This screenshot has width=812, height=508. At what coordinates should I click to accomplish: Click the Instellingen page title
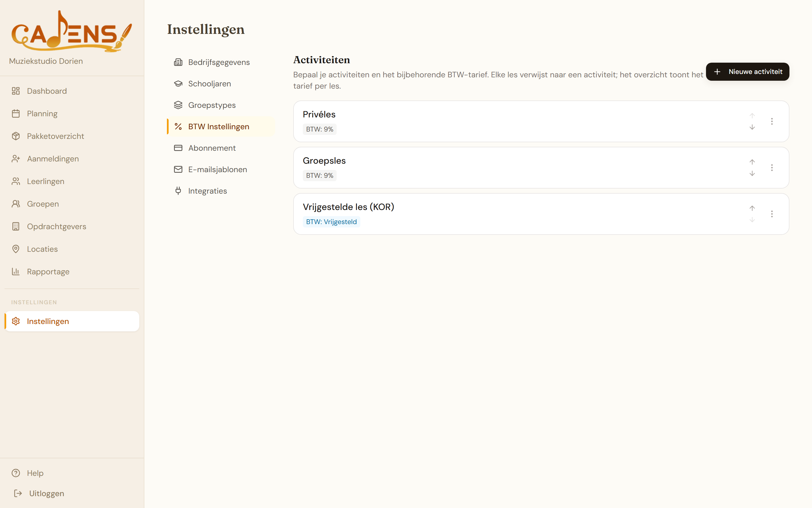(x=206, y=30)
